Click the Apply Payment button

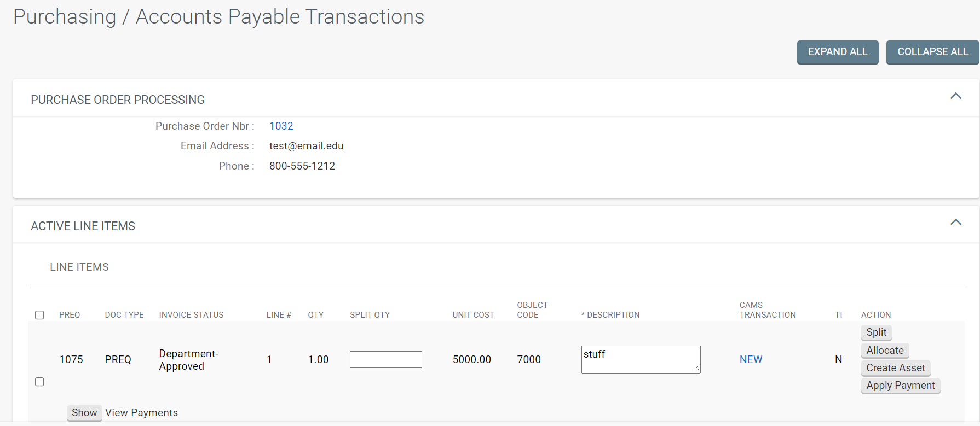[x=901, y=386]
